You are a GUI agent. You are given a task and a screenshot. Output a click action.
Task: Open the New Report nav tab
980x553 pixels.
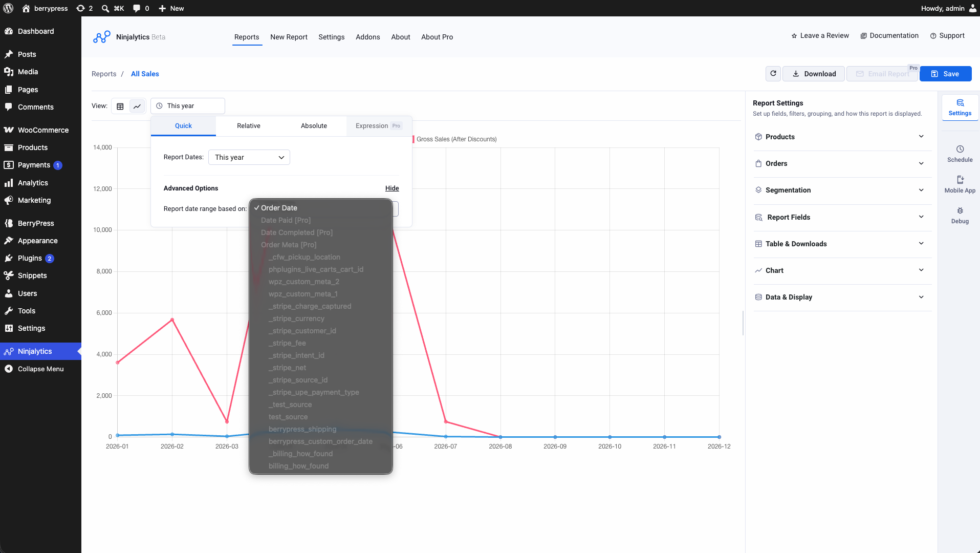coord(289,37)
